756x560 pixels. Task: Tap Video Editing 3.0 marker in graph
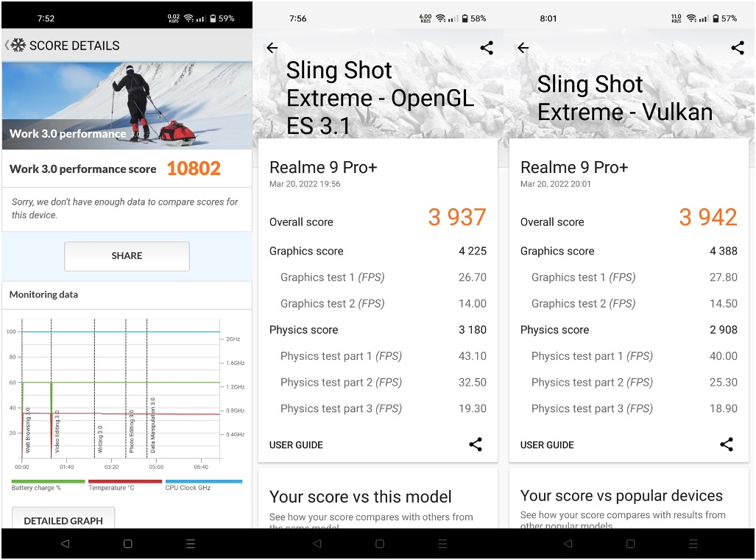coord(57,431)
